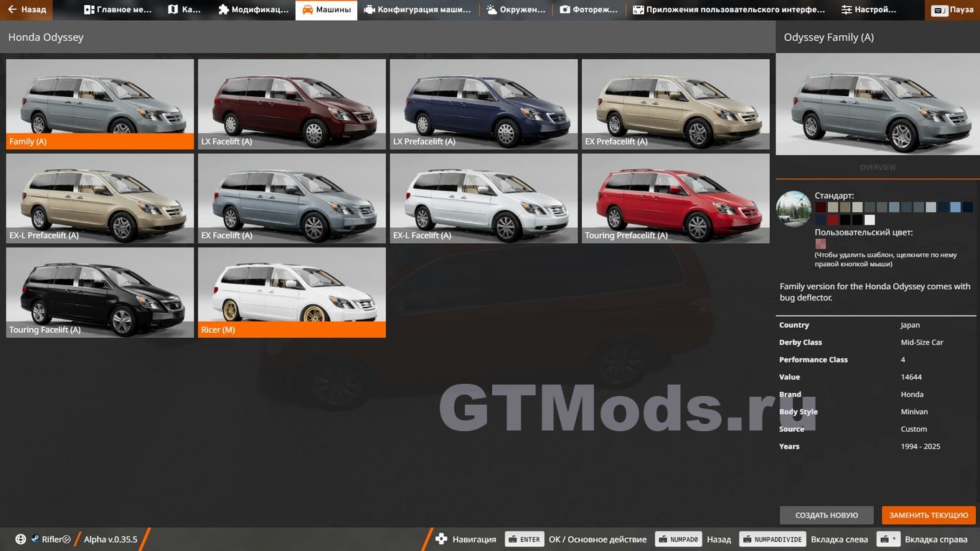The image size is (980, 551).
Task: Select the Touring Prefacelift (A) red van
Action: [676, 198]
